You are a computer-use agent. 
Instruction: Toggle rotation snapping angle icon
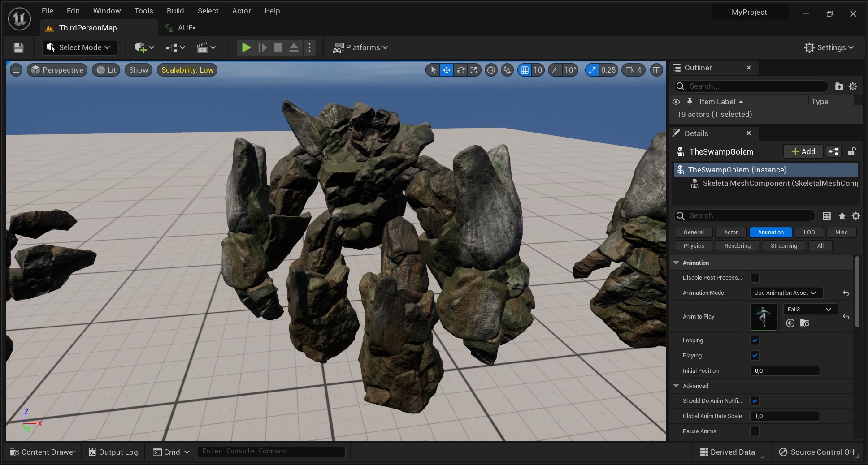pyautogui.click(x=556, y=70)
